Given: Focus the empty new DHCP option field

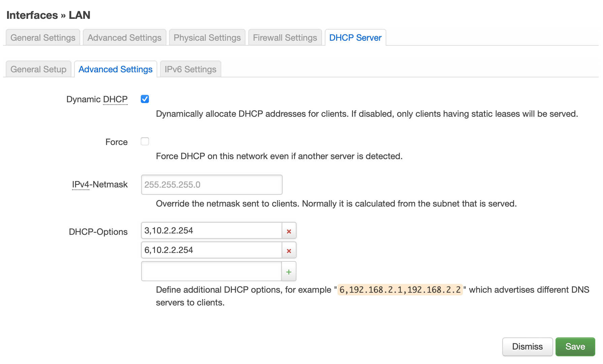Looking at the screenshot, I should coord(212,271).
